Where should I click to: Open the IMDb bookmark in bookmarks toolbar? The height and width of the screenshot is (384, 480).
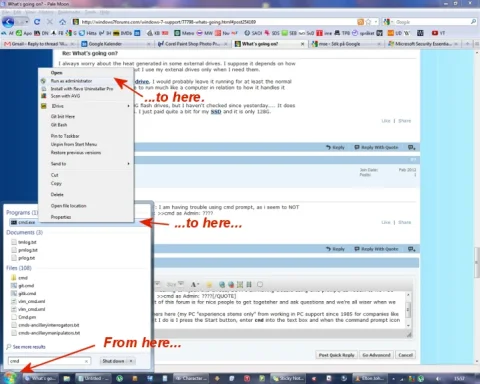point(123,33)
